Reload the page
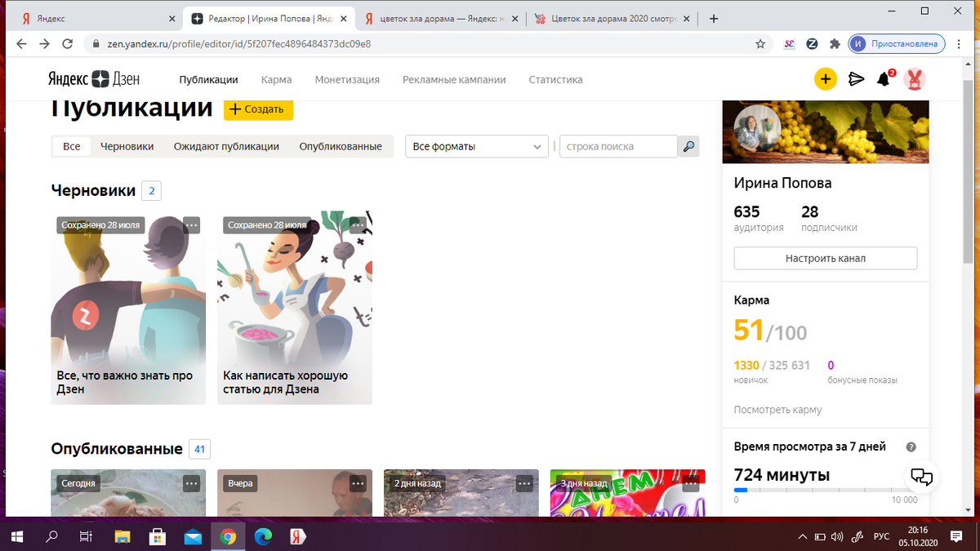The height and width of the screenshot is (551, 980). (68, 44)
